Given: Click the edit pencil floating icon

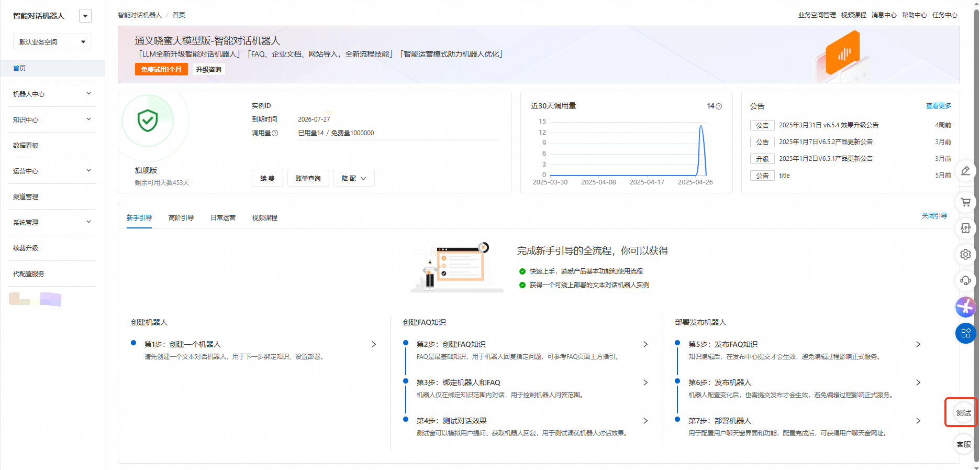Looking at the screenshot, I should pos(965,171).
